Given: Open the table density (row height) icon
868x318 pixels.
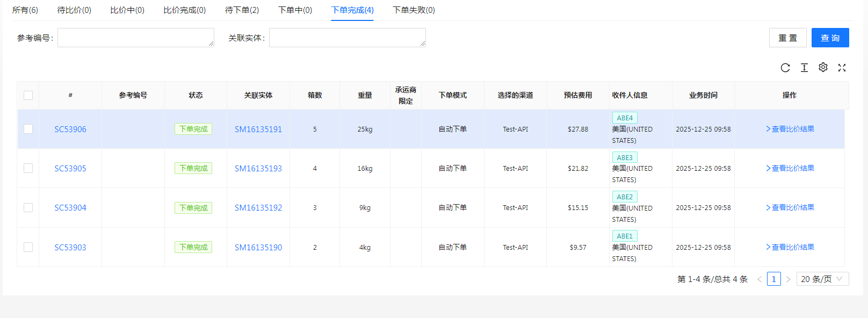Looking at the screenshot, I should pyautogui.click(x=804, y=68).
